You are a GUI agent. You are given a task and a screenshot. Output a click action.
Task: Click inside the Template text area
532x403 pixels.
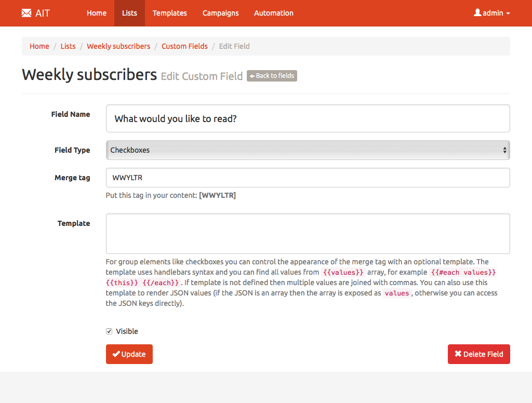(x=308, y=234)
